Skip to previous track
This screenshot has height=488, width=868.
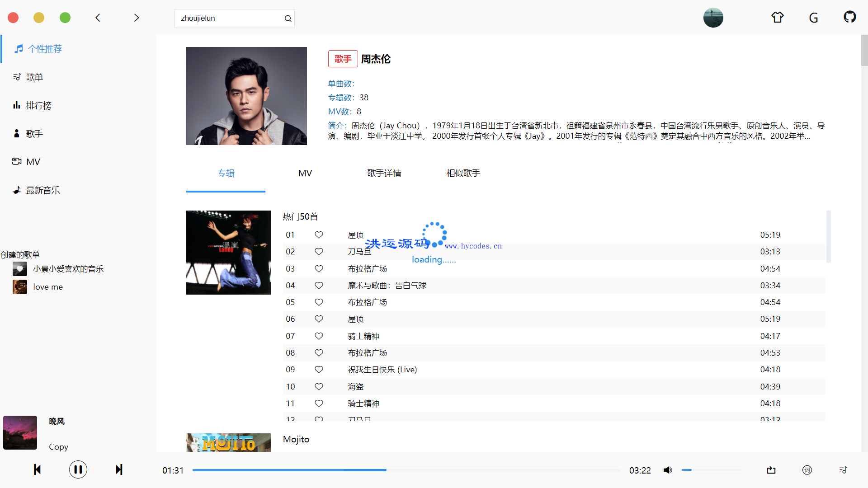(x=37, y=470)
